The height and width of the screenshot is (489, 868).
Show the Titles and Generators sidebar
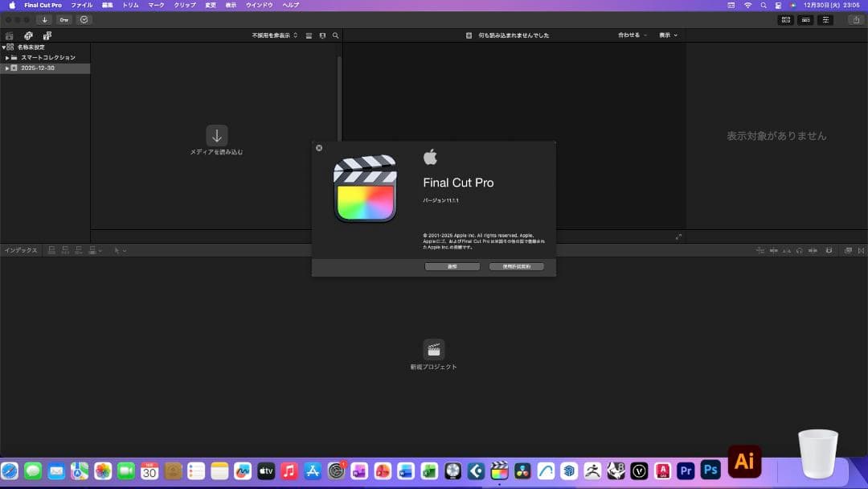(47, 35)
